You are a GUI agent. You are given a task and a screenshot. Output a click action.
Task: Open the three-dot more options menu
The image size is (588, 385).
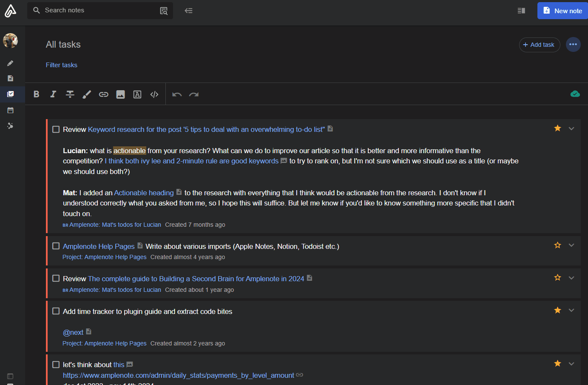(x=573, y=44)
